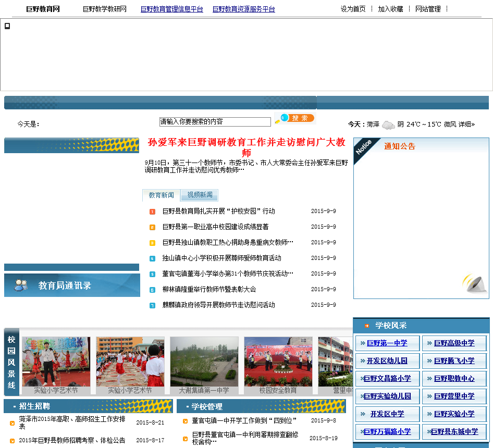Screen dimensions: 493x448
Task: Click the number 7 news badge
Action: coord(152,305)
